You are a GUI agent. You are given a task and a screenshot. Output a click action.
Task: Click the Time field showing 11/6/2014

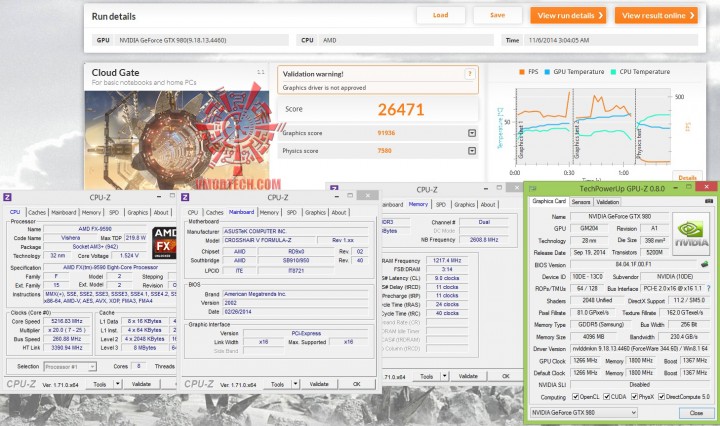click(610, 40)
